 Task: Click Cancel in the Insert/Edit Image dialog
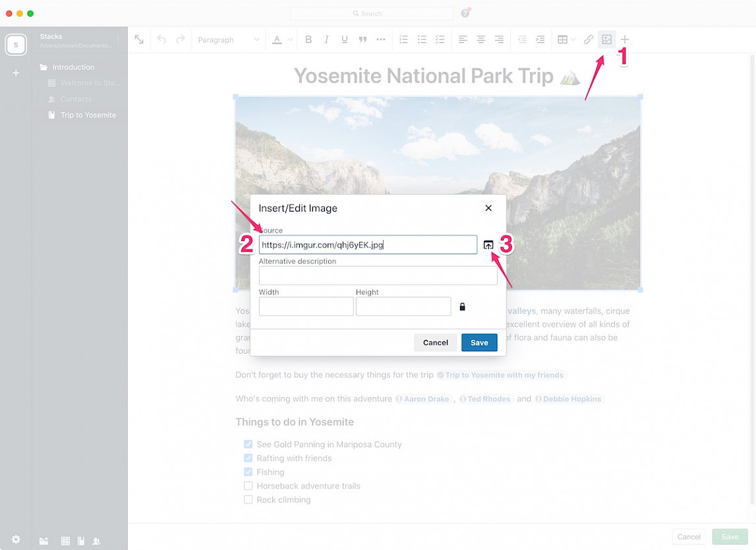(x=435, y=343)
